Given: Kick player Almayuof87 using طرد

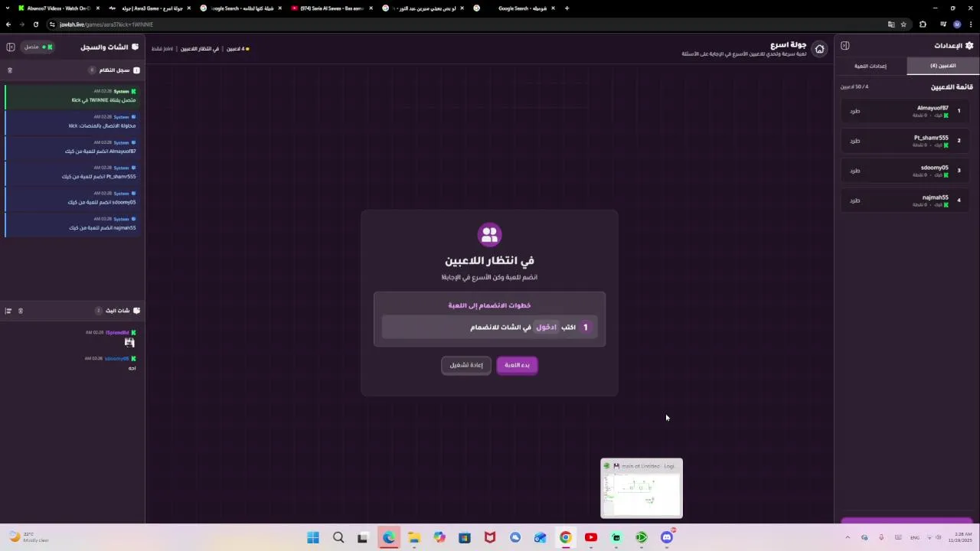Looking at the screenshot, I should (x=855, y=111).
